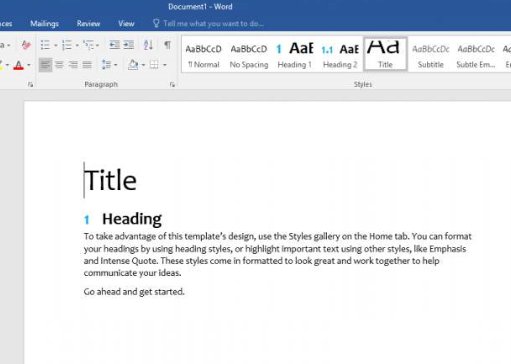Click the Tell me what you want to do box
The height and width of the screenshot is (364, 511).
click(x=213, y=24)
